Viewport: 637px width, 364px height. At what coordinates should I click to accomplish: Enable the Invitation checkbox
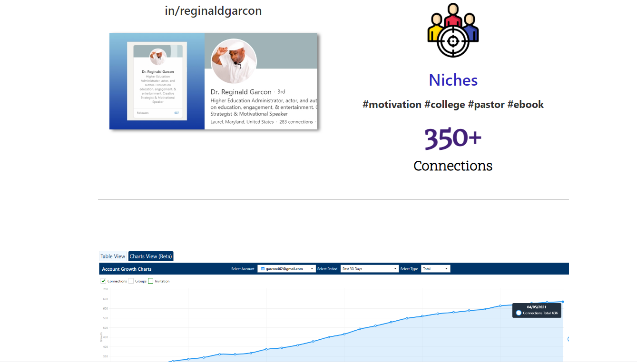pos(150,281)
